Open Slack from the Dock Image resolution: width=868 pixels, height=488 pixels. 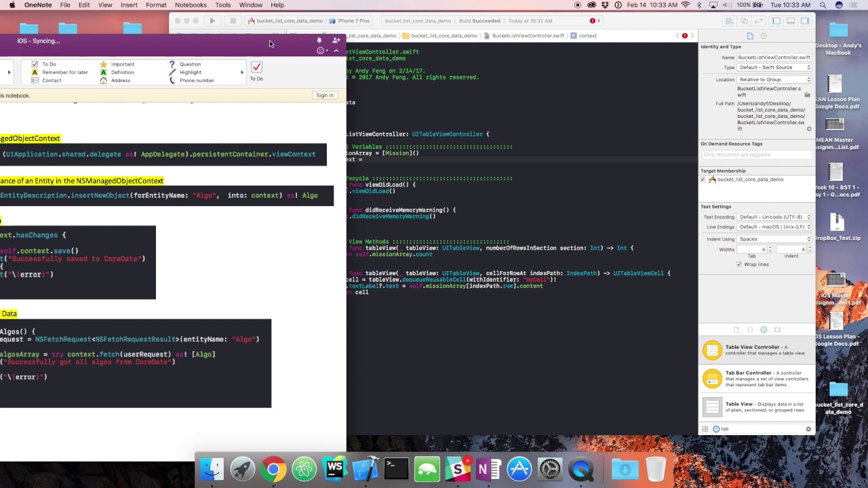point(458,469)
